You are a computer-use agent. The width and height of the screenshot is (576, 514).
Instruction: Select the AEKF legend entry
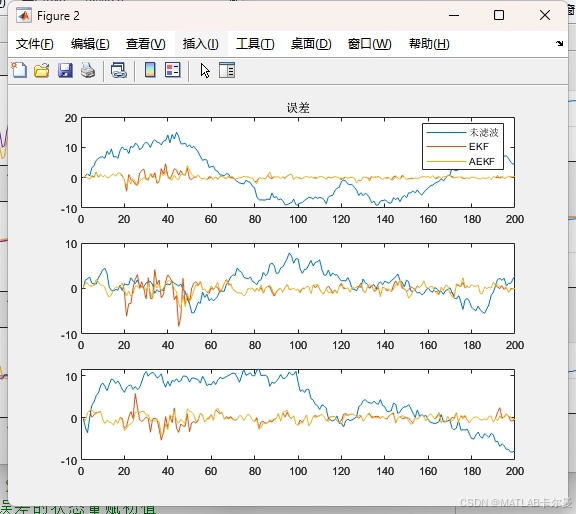coord(461,161)
